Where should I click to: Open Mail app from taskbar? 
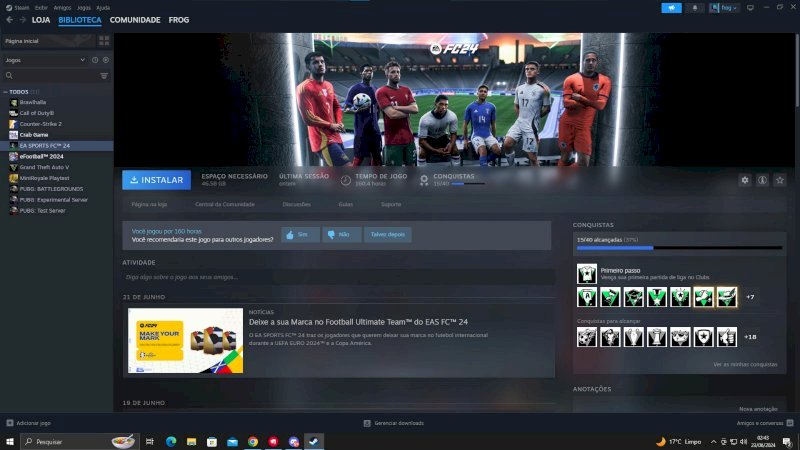[232, 441]
